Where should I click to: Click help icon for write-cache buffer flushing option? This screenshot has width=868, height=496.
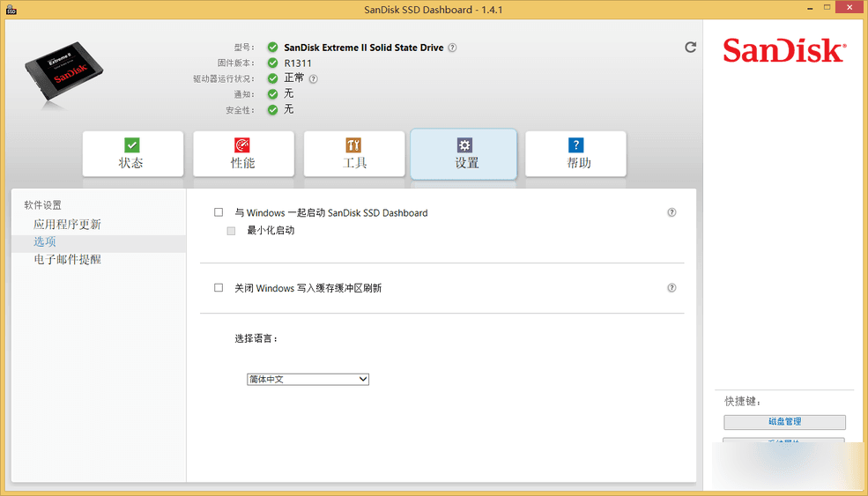click(671, 287)
